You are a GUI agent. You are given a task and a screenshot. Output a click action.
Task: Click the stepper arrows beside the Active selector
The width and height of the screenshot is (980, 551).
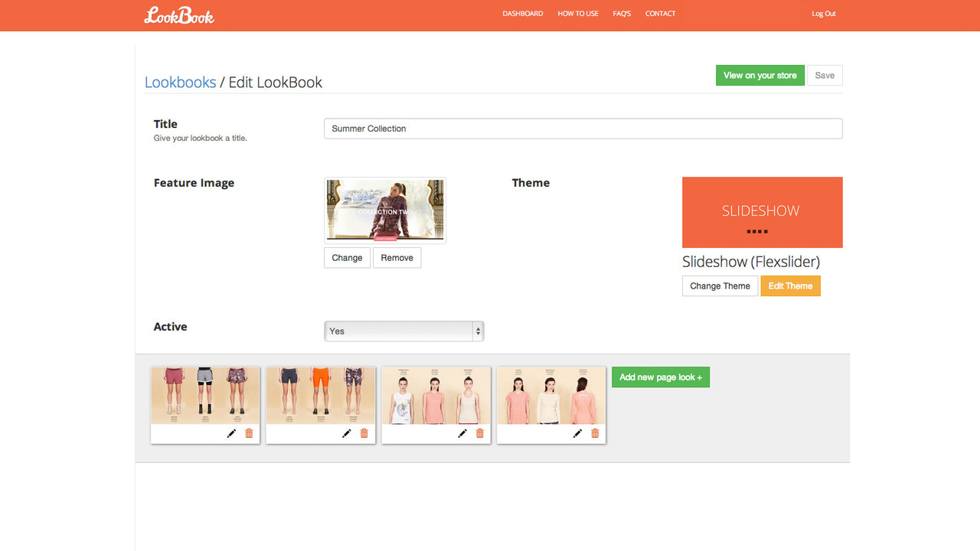click(477, 331)
